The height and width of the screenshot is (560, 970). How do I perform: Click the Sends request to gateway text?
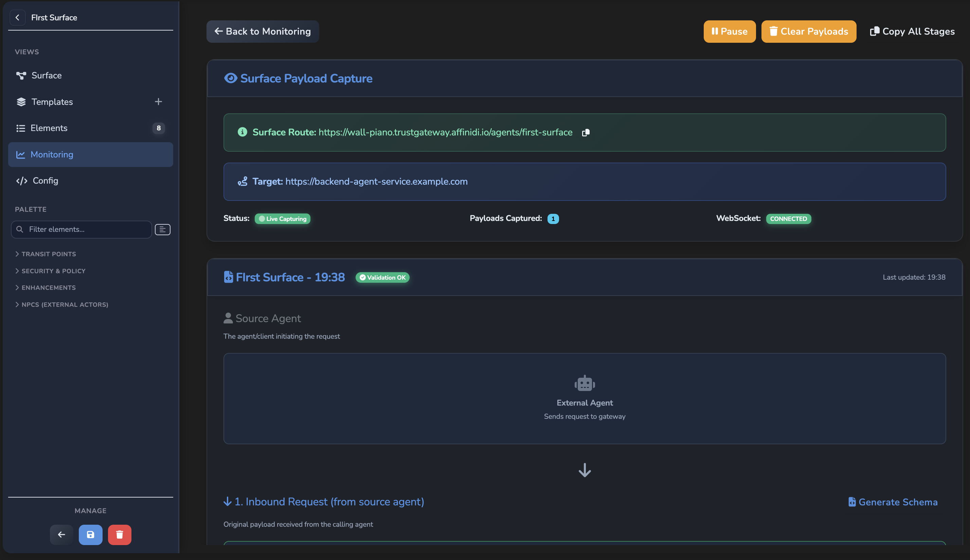coord(585,416)
